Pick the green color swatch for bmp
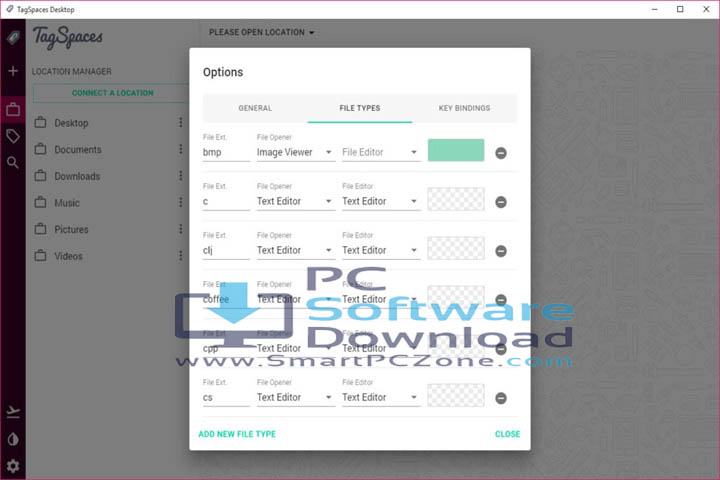720x480 pixels. (456, 150)
